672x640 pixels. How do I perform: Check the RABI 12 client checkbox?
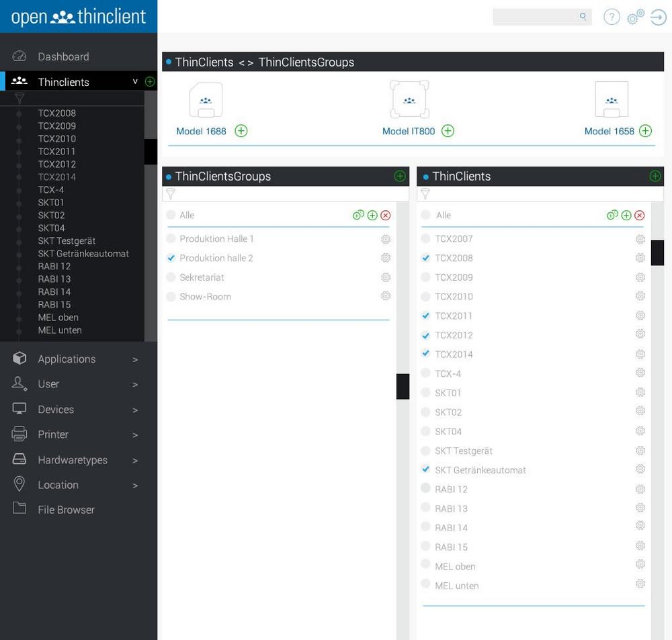point(425,488)
